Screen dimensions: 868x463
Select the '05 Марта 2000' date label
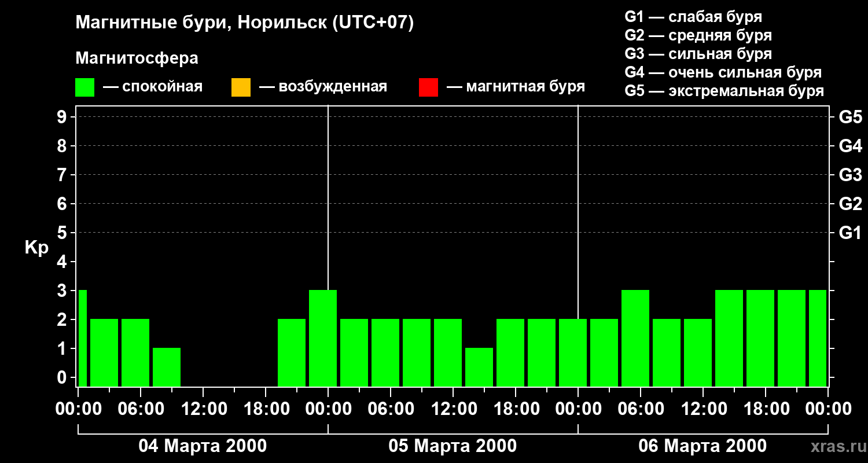click(453, 446)
